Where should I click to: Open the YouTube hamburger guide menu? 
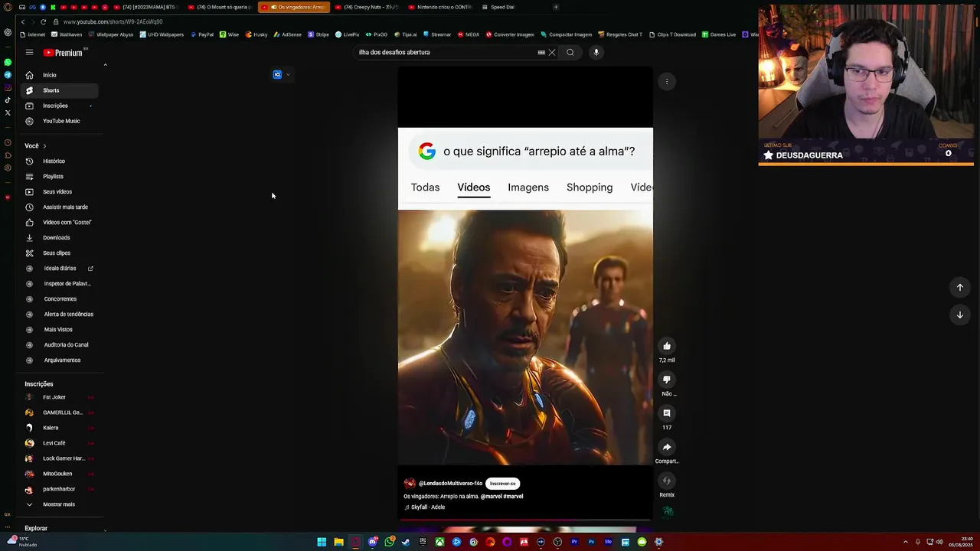pos(29,52)
